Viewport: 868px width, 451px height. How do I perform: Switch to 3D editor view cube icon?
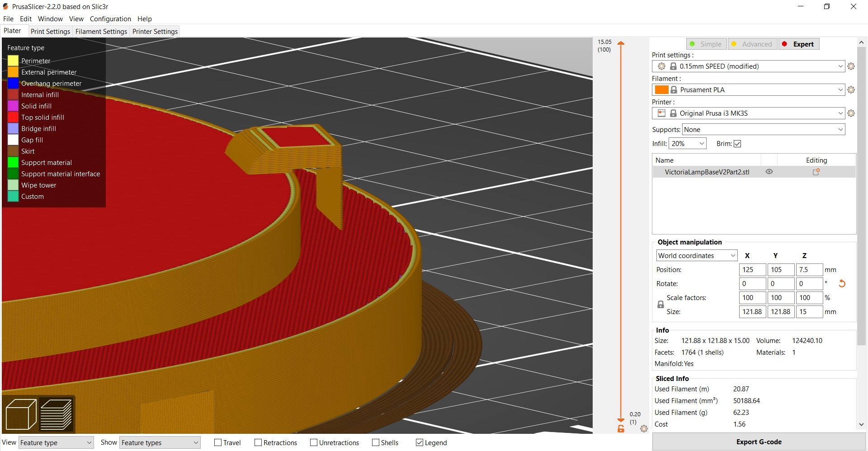21,414
